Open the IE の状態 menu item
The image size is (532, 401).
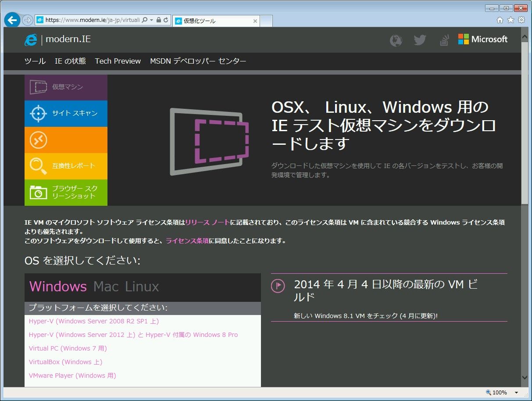[70, 61]
